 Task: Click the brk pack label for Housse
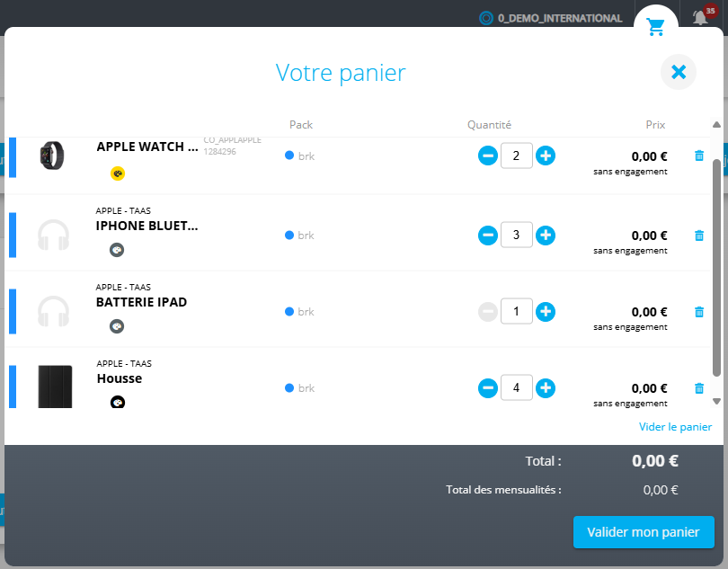pos(306,388)
